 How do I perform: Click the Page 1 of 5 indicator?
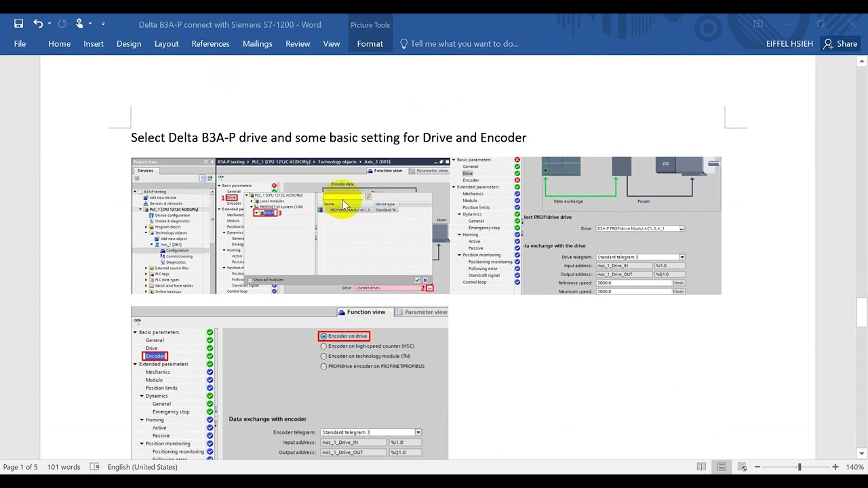coord(20,467)
